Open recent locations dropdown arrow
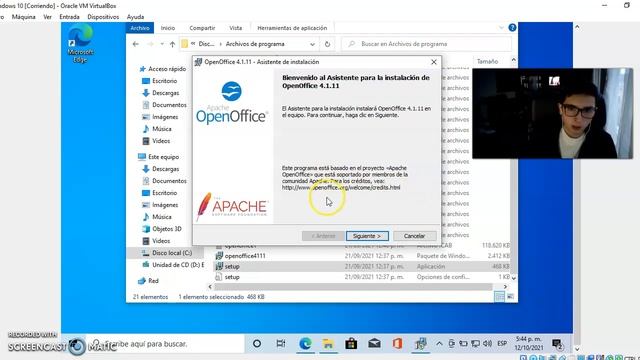The image size is (640, 360). (162, 44)
